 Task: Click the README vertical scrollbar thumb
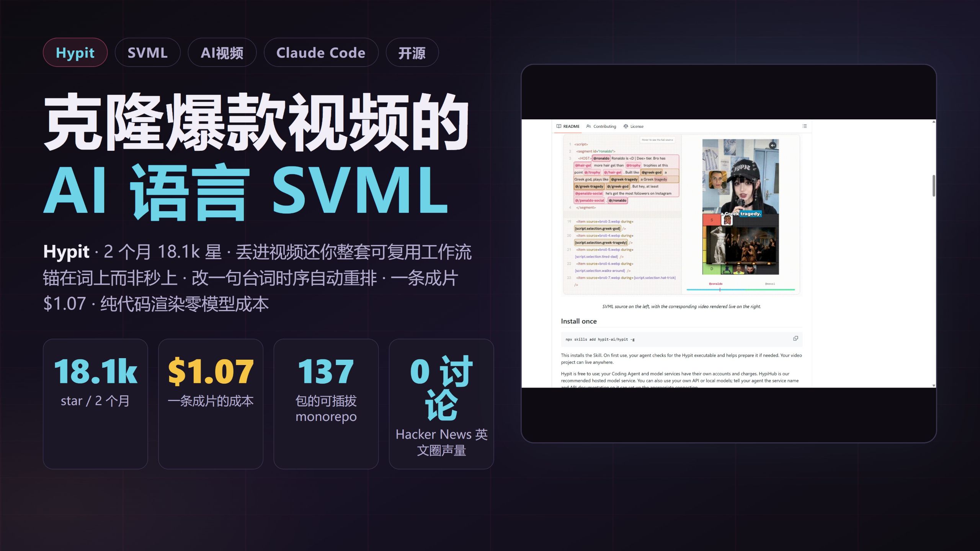tap(934, 186)
